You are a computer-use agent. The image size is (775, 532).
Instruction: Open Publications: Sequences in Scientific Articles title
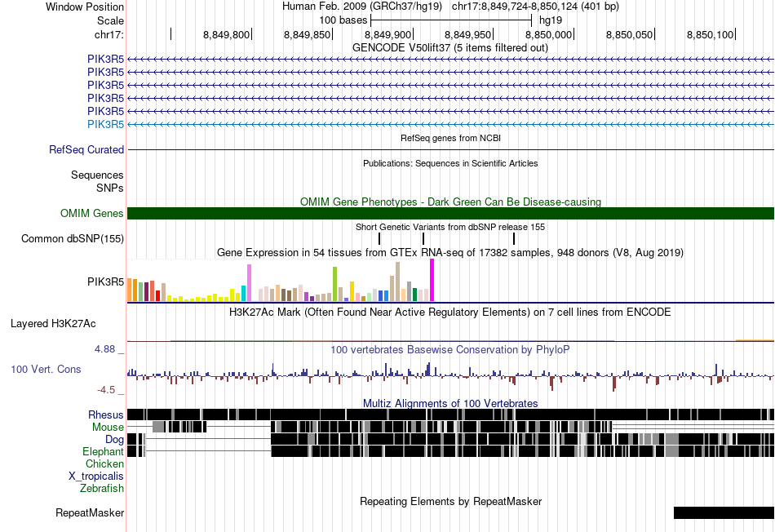pyautogui.click(x=450, y=163)
